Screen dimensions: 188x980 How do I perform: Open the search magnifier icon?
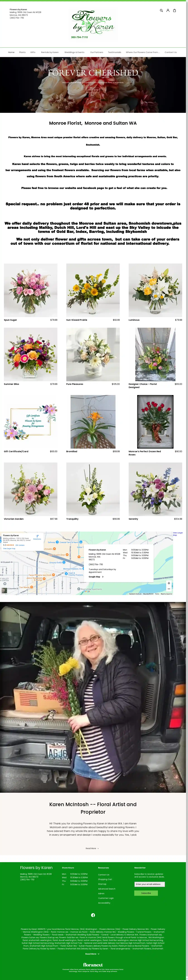tap(161, 11)
